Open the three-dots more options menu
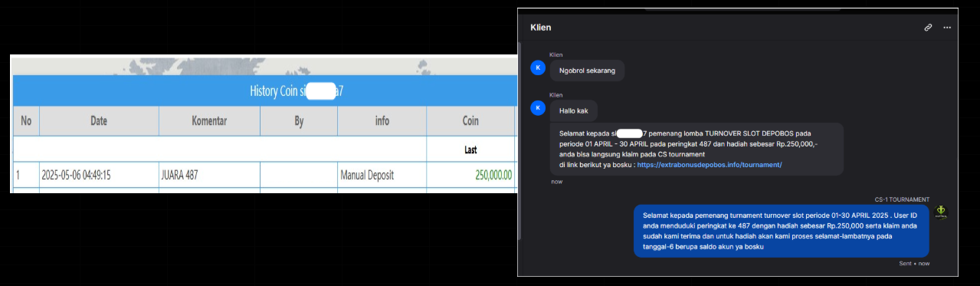The width and height of the screenshot is (980, 286). [x=947, y=28]
